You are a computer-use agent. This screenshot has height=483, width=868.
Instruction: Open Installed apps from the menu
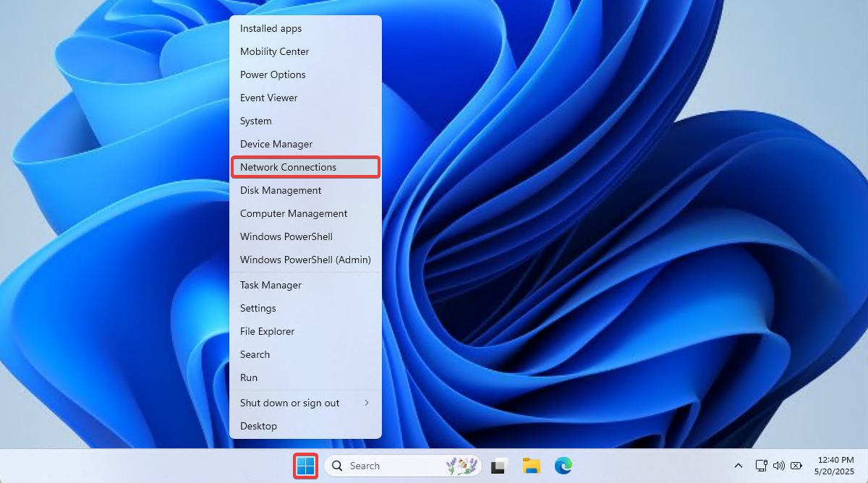coord(271,28)
